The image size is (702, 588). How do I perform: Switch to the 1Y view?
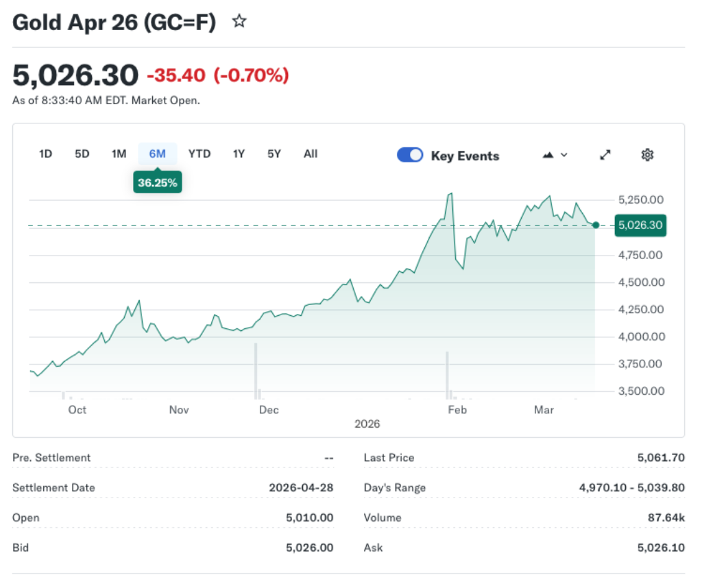[x=239, y=154]
